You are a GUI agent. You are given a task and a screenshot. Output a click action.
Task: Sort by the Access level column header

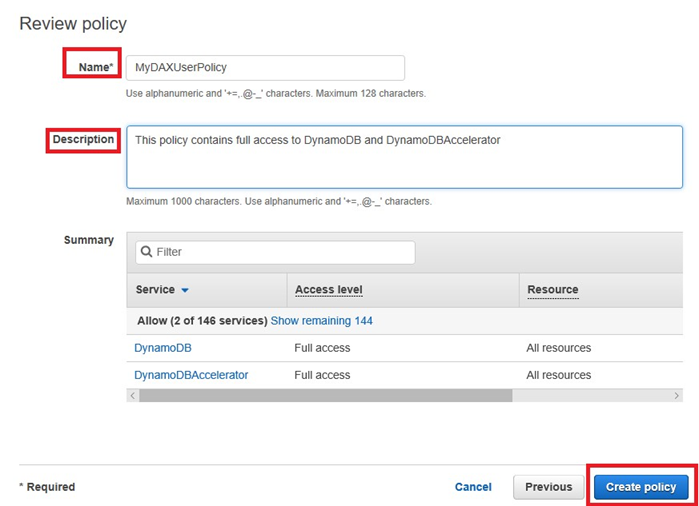point(328,290)
